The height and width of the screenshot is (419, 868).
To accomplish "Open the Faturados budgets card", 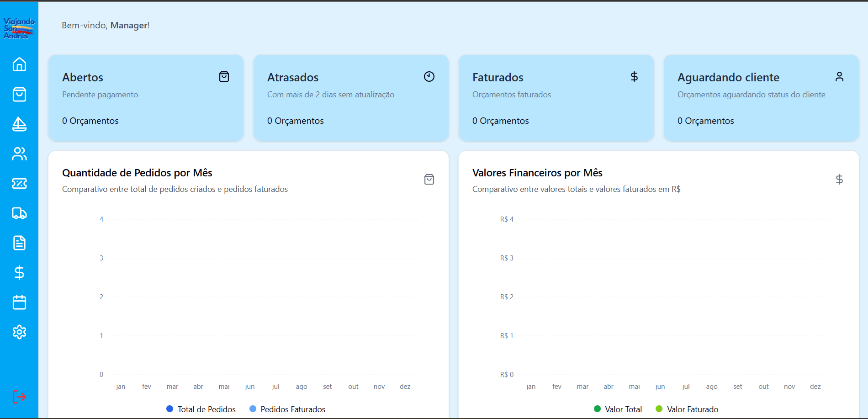I will coord(556,98).
